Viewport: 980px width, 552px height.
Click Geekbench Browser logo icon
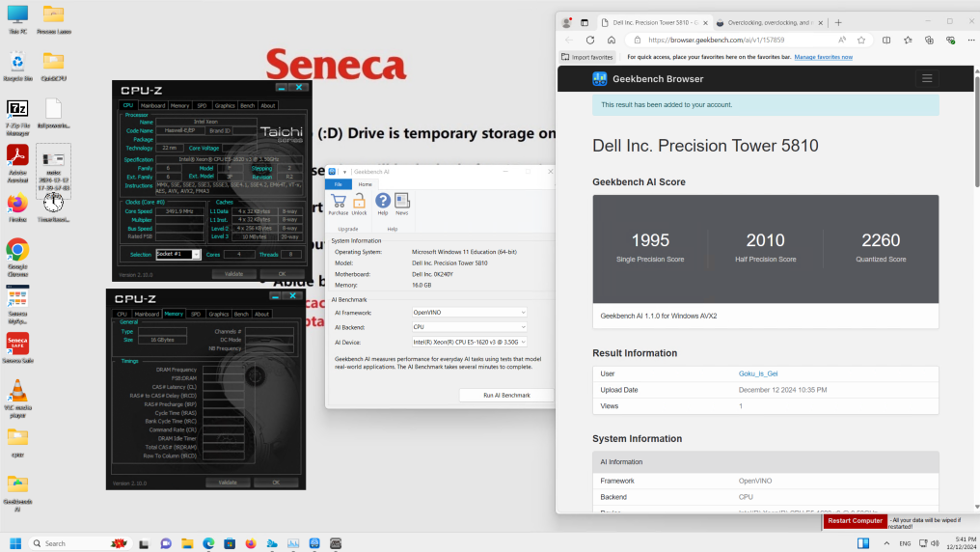pyautogui.click(x=599, y=79)
